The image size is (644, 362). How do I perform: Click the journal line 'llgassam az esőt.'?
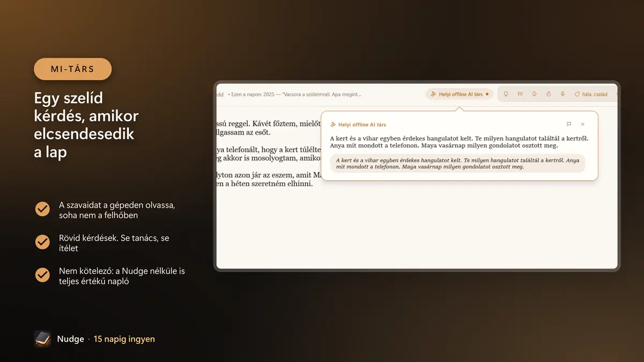(244, 132)
